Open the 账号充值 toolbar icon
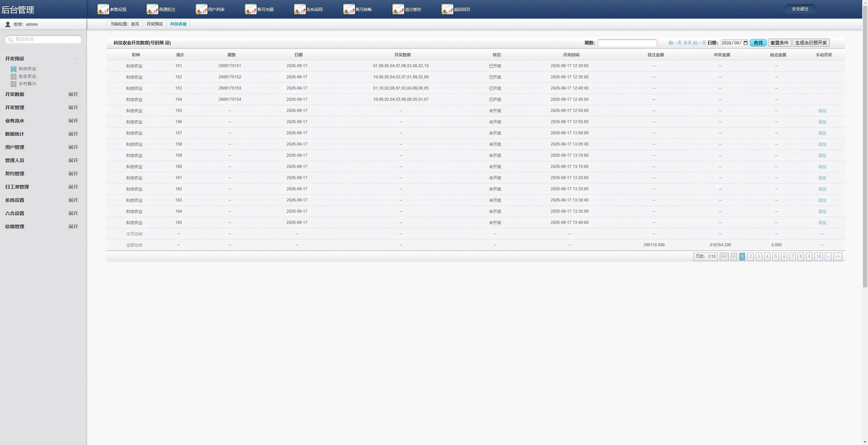This screenshot has width=868, height=445. point(251,9)
